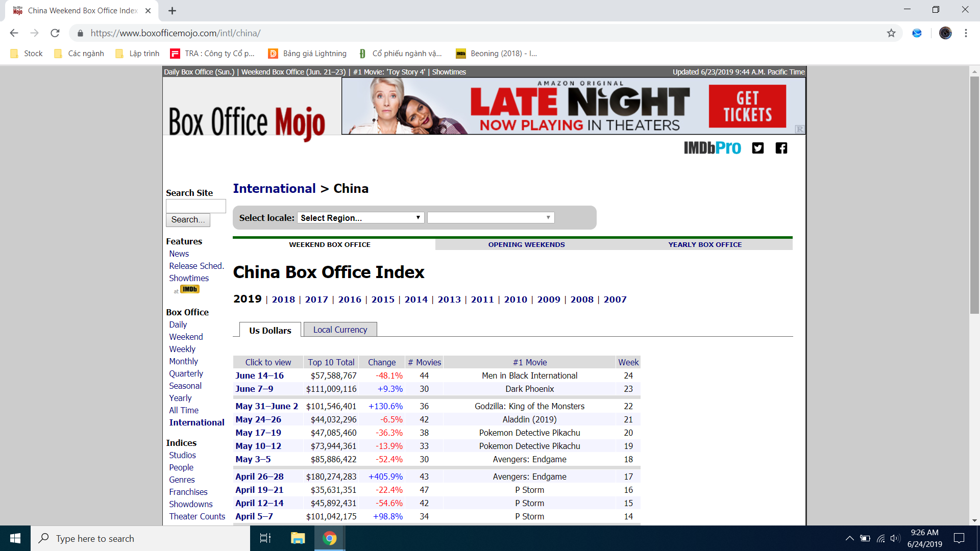Switch to the Opening Weekends tab

coord(526,244)
